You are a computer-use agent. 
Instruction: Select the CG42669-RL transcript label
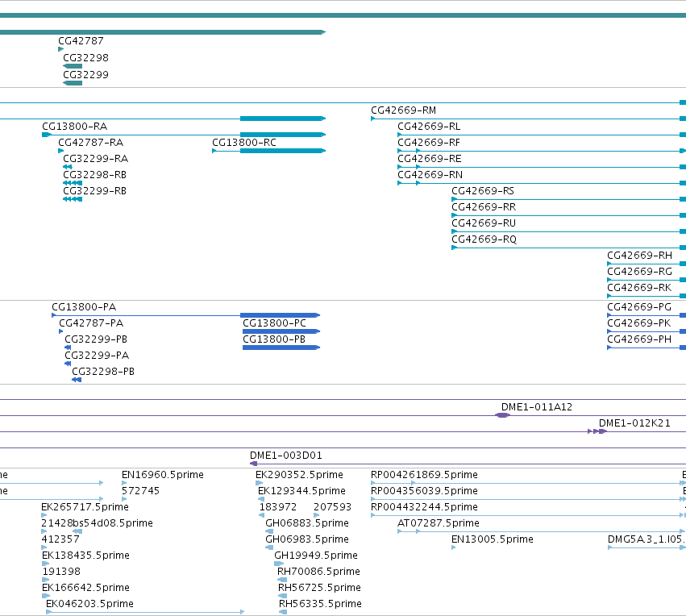coord(429,127)
